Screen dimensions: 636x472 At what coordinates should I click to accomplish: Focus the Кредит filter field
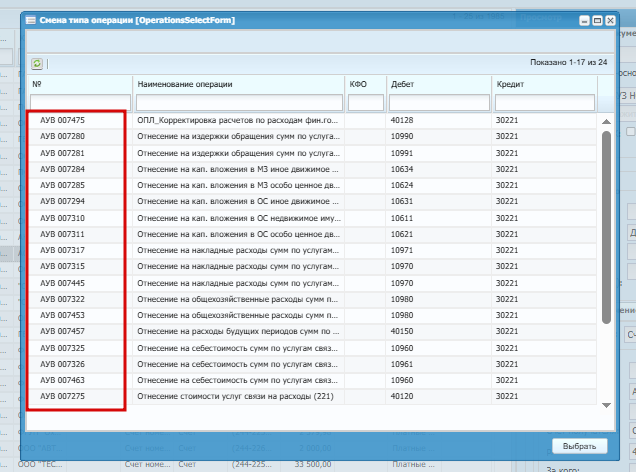tap(545, 103)
